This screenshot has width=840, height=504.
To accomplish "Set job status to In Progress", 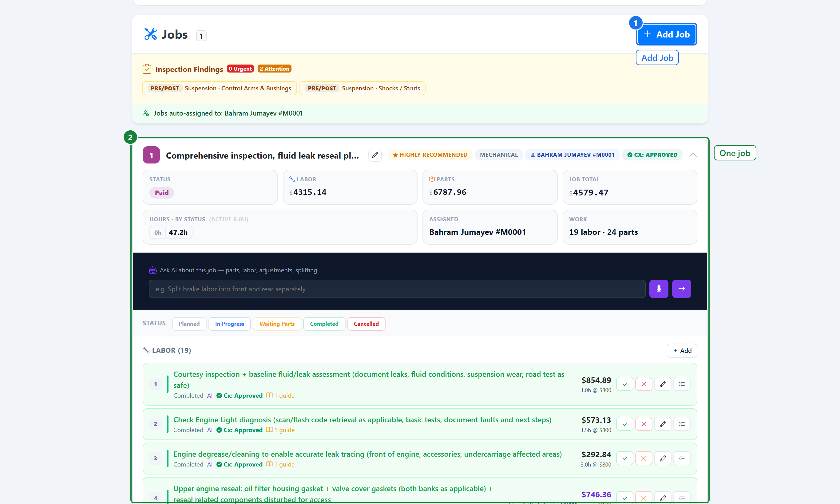I will click(x=229, y=324).
